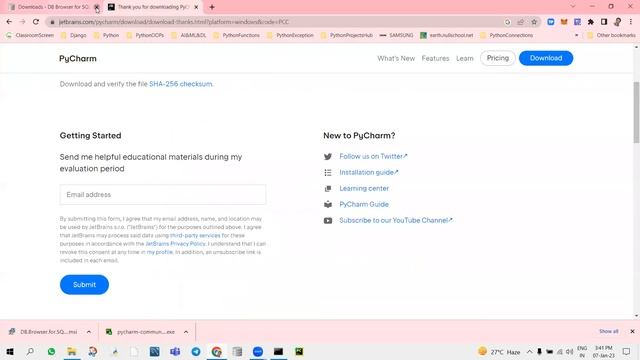The height and width of the screenshot is (360, 640).
Task: Open the SAMSUNG bookmark
Action: tap(396, 36)
